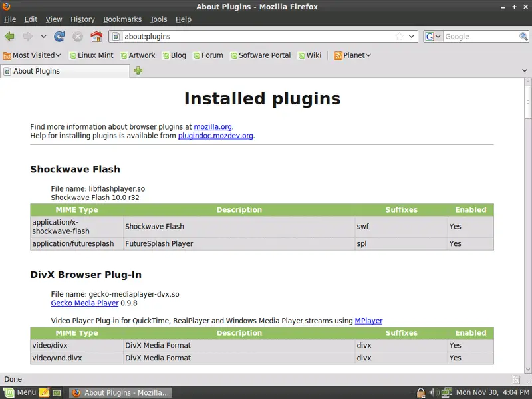Open the File menu
The height and width of the screenshot is (399, 532).
[x=10, y=19]
